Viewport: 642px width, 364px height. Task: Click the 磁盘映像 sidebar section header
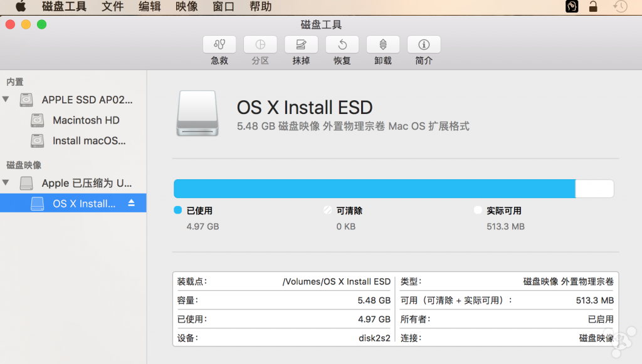[24, 165]
